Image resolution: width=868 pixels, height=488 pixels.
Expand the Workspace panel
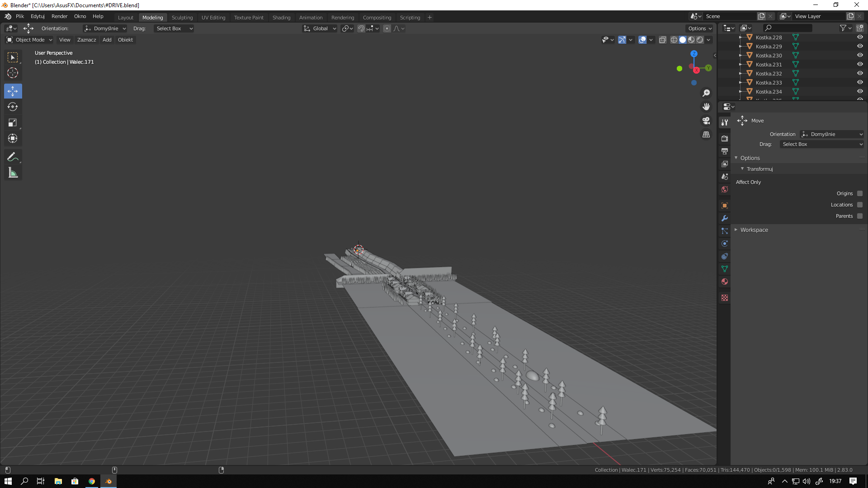pyautogui.click(x=754, y=230)
